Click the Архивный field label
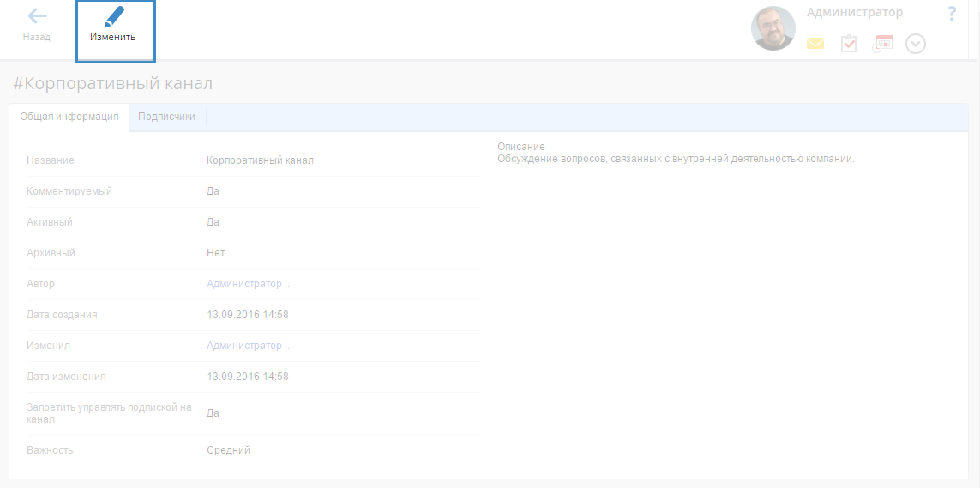 pos(51,253)
